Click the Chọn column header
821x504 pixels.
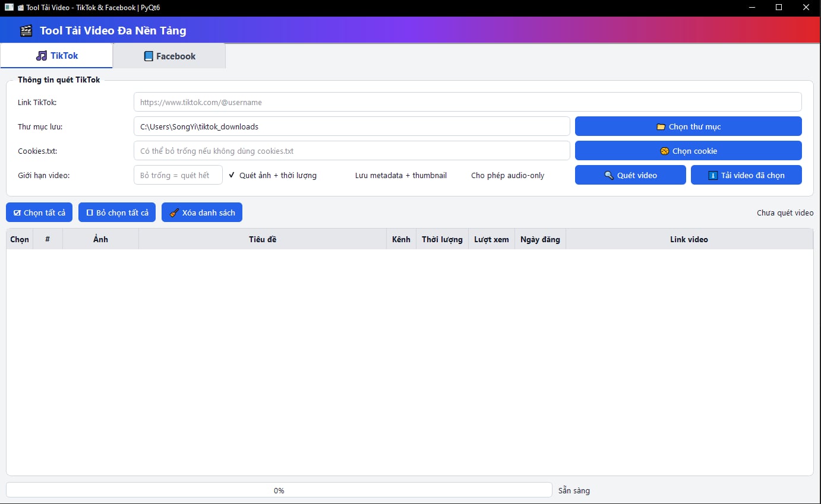click(x=20, y=239)
